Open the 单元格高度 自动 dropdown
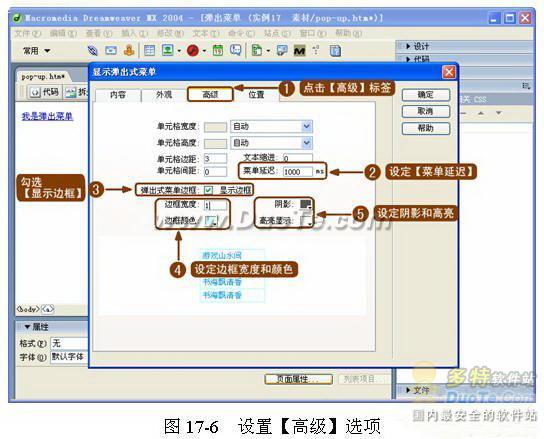The height and width of the screenshot is (439, 544). pyautogui.click(x=271, y=143)
